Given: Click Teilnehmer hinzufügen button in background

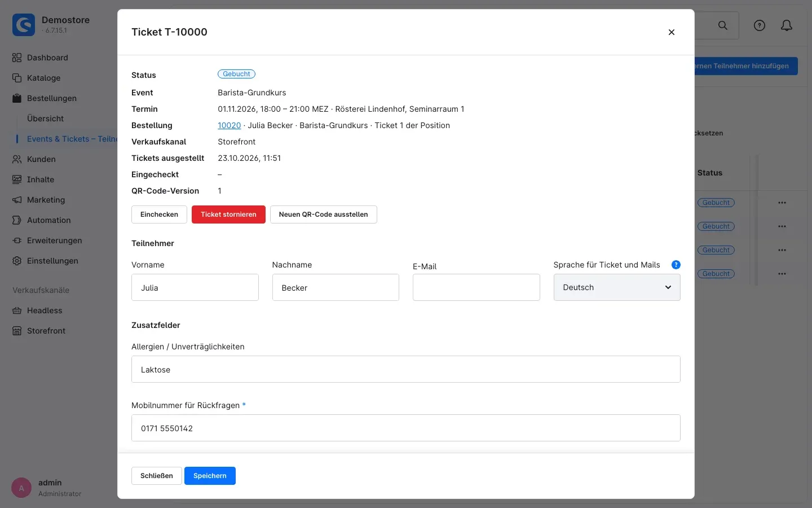Looking at the screenshot, I should tap(745, 66).
